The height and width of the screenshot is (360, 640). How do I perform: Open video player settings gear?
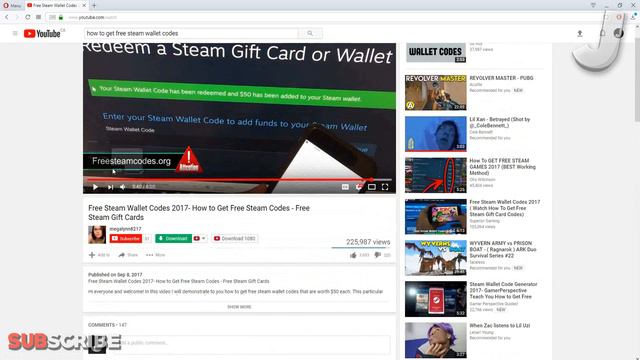[359, 187]
